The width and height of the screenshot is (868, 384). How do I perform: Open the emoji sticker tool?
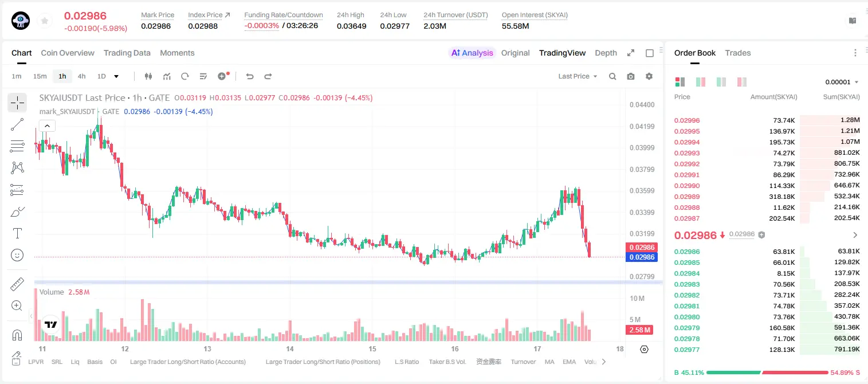point(17,255)
